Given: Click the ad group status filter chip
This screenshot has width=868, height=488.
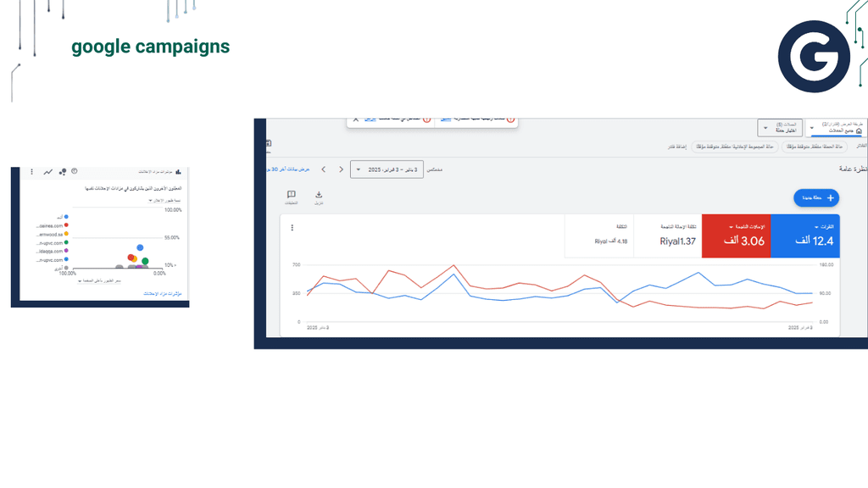Looking at the screenshot, I should [x=735, y=147].
